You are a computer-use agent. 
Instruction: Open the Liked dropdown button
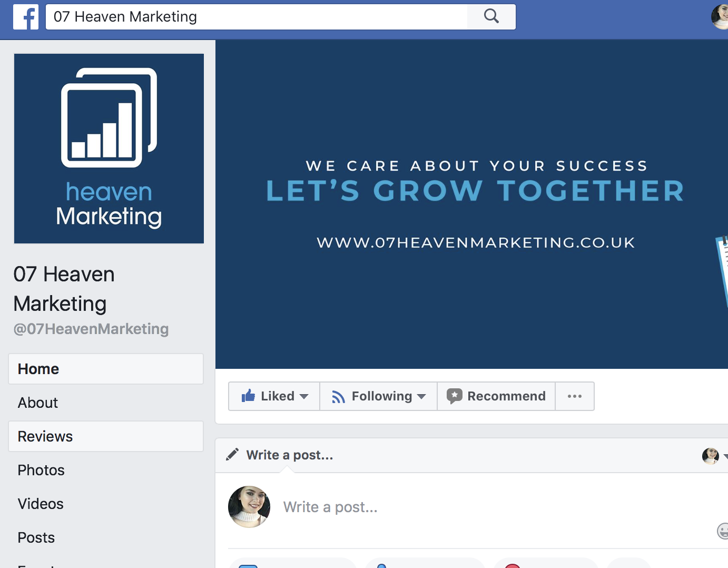coord(274,396)
